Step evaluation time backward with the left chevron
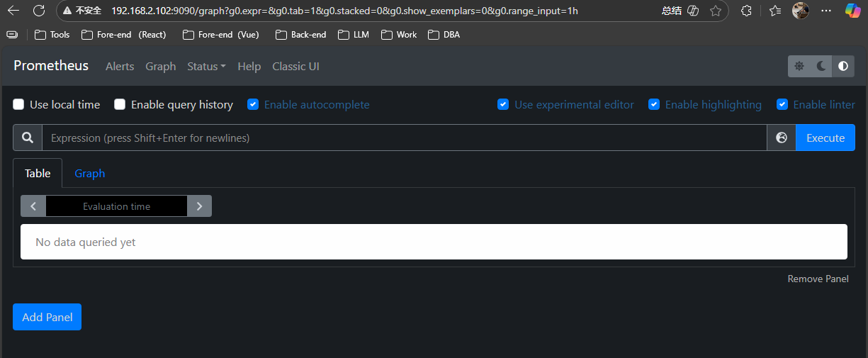 pos(33,206)
